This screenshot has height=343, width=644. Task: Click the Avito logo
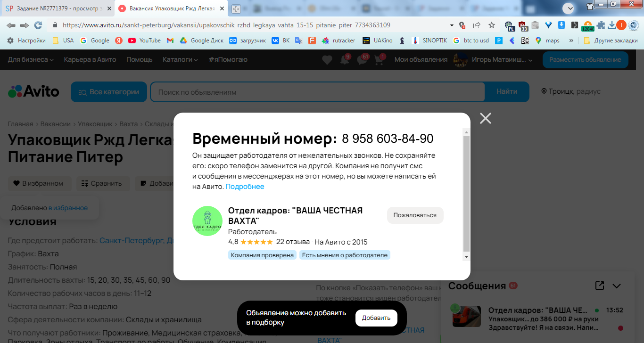pos(33,91)
